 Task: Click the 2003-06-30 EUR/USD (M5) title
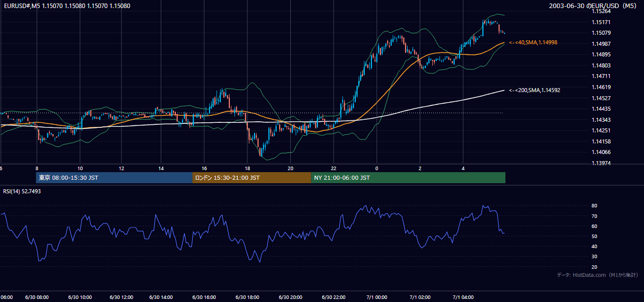pyautogui.click(x=594, y=6)
